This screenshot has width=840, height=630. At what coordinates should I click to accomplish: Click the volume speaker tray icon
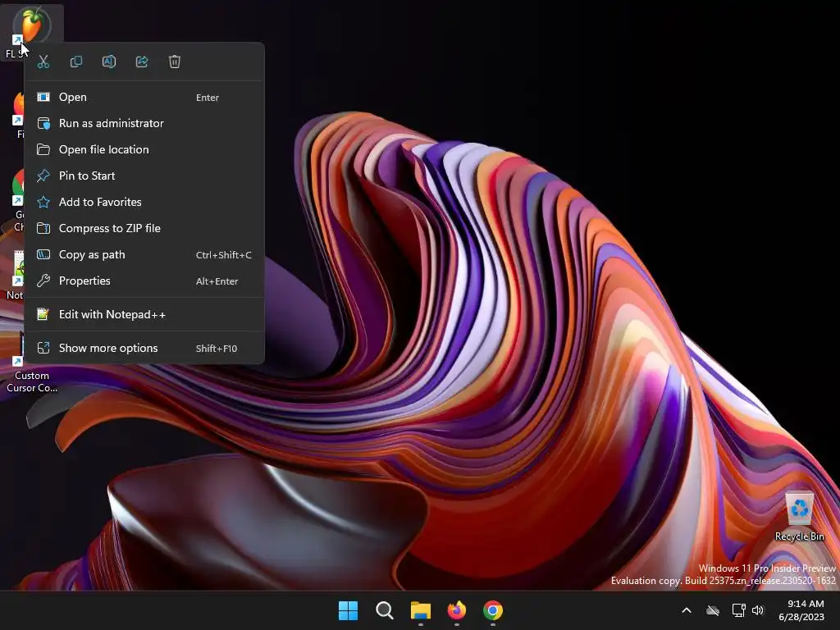758,610
